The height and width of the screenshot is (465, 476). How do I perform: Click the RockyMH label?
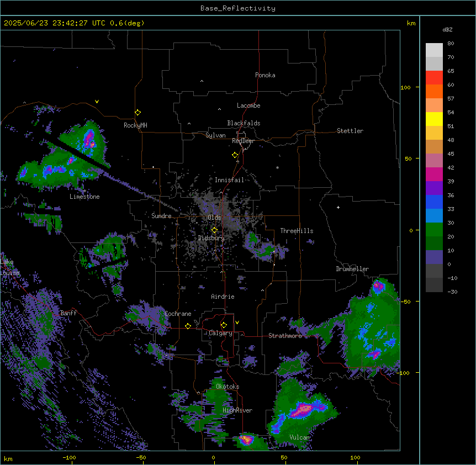tap(135, 125)
